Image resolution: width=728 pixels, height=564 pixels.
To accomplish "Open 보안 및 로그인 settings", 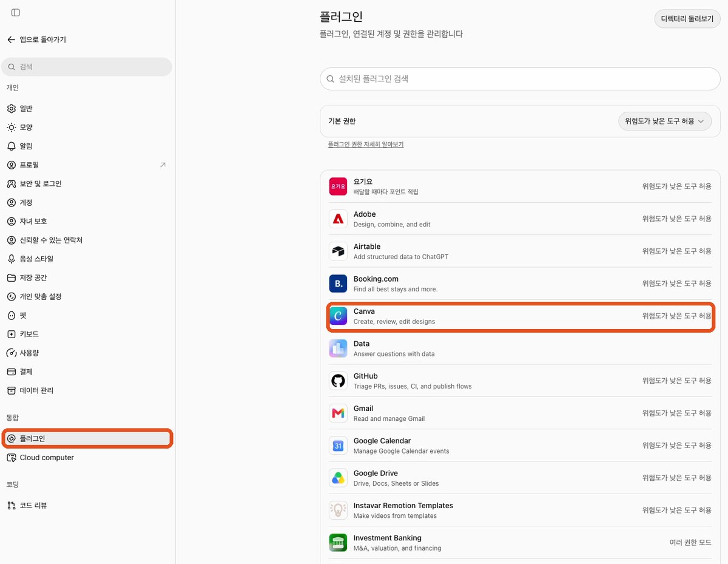I will click(87, 184).
